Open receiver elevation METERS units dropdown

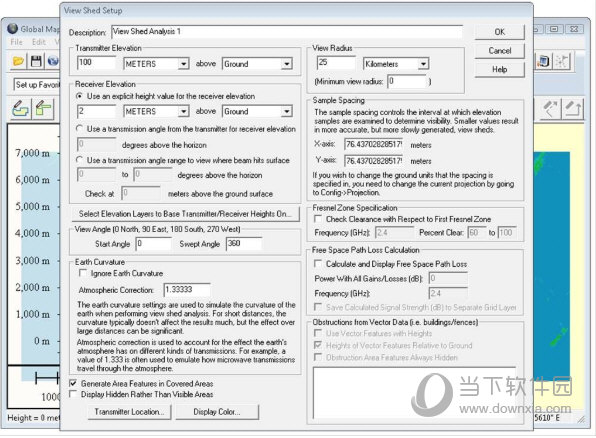pos(183,111)
